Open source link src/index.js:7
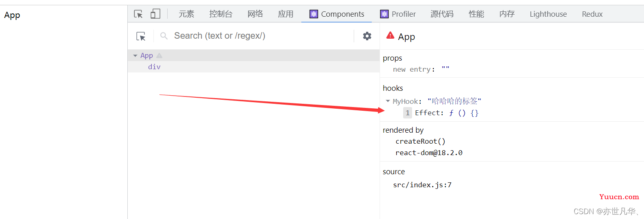This screenshot has width=644, height=219. point(422,185)
